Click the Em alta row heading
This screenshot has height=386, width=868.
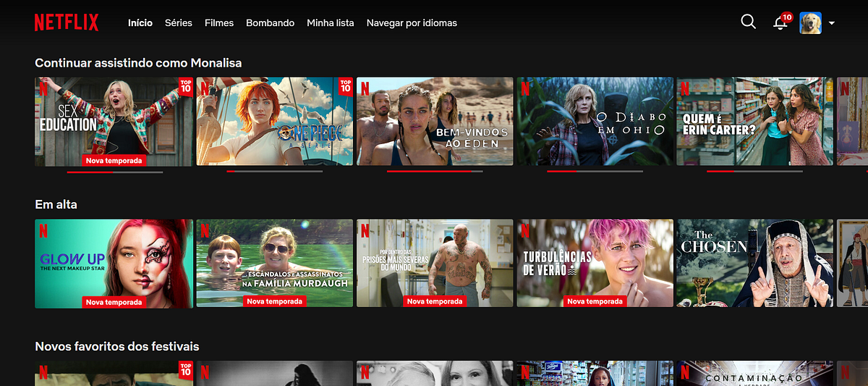coord(56,204)
